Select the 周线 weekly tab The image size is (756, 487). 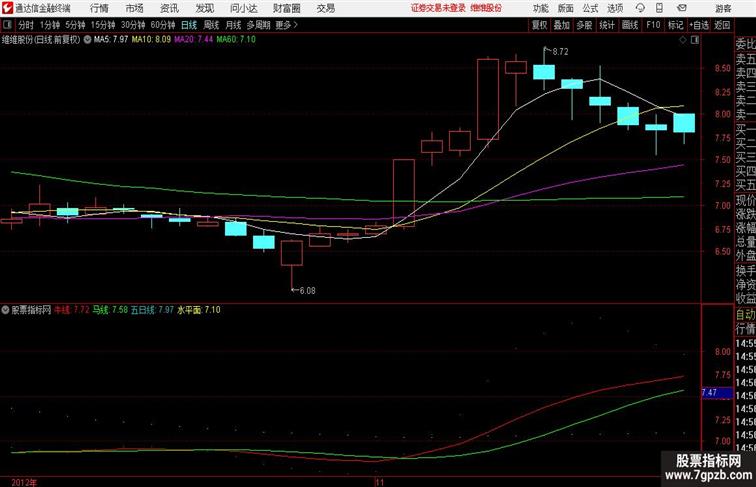pos(211,25)
